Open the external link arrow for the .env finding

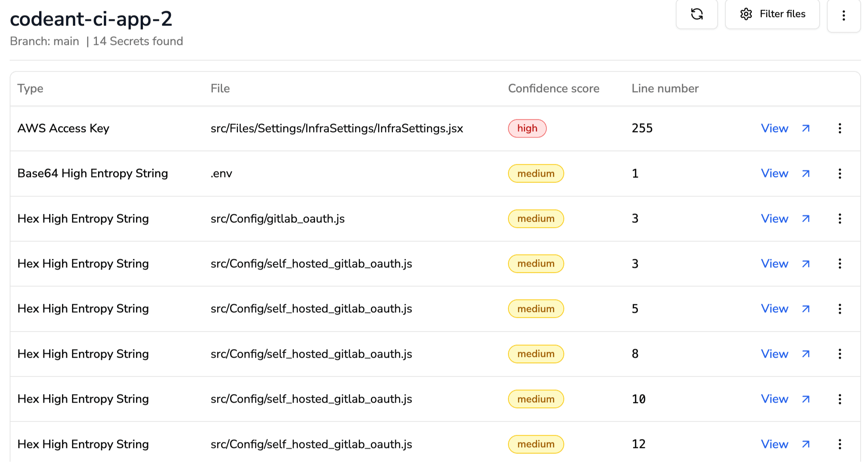tap(806, 174)
